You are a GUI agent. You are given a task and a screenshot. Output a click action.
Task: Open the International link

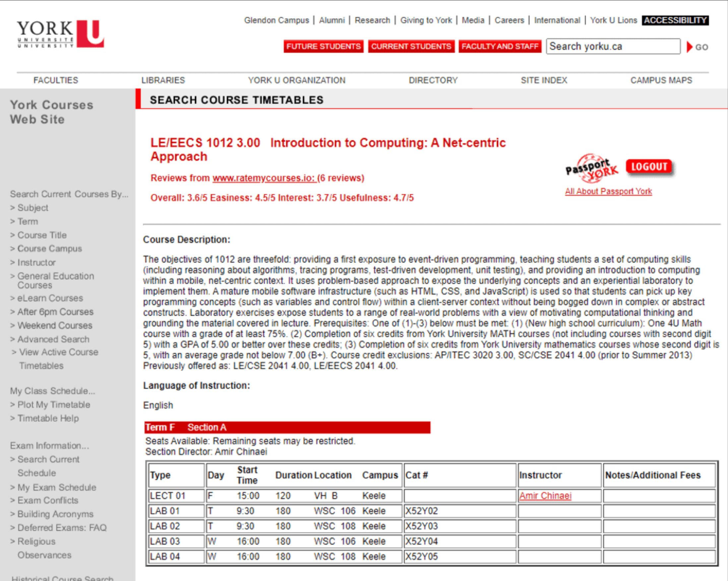coord(557,20)
